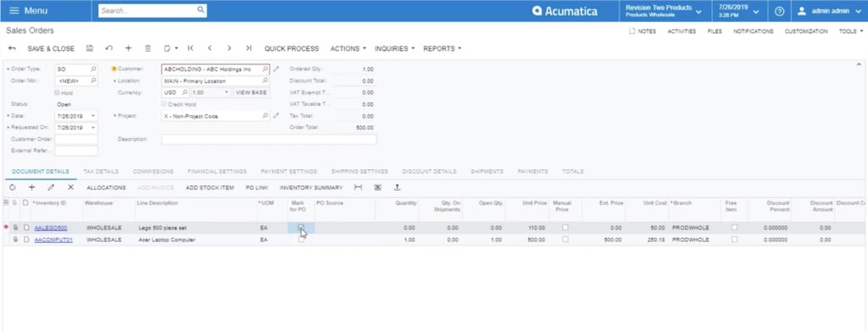Image resolution: width=868 pixels, height=331 pixels.
Task: Refresh the document details grid
Action: pos(12,188)
